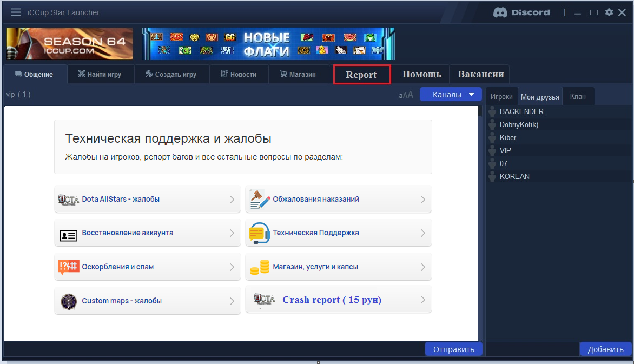Click the avatar icon beside Kiber
634x364 pixels.
(492, 137)
